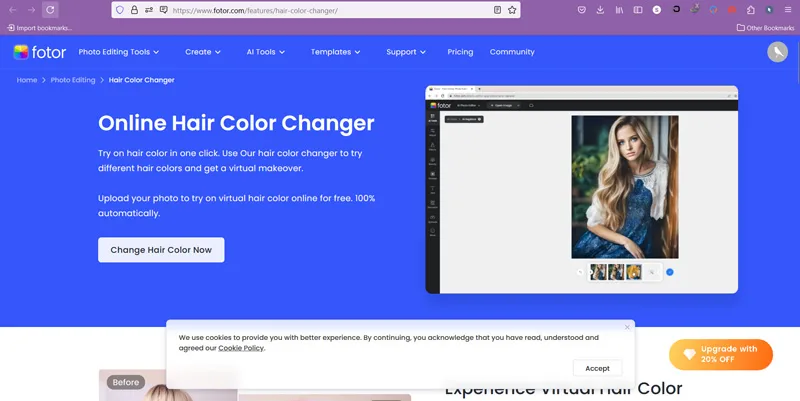800x401 pixels.
Task: Expand the Templates dropdown
Action: click(335, 52)
